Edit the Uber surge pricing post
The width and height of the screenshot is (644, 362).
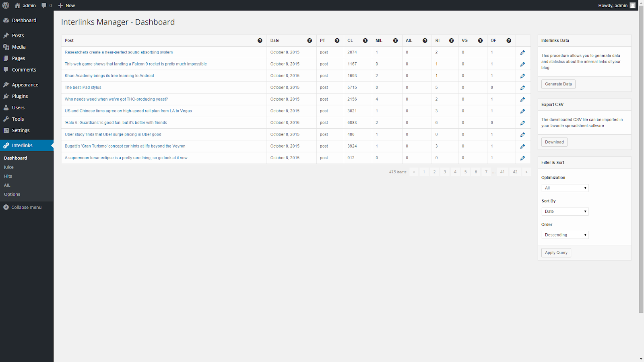coord(522,135)
